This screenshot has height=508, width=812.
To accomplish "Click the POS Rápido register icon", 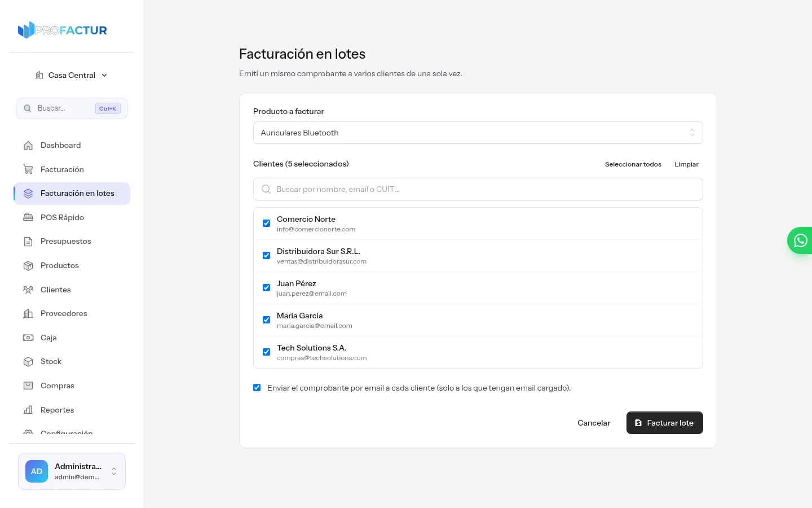I will (x=28, y=217).
